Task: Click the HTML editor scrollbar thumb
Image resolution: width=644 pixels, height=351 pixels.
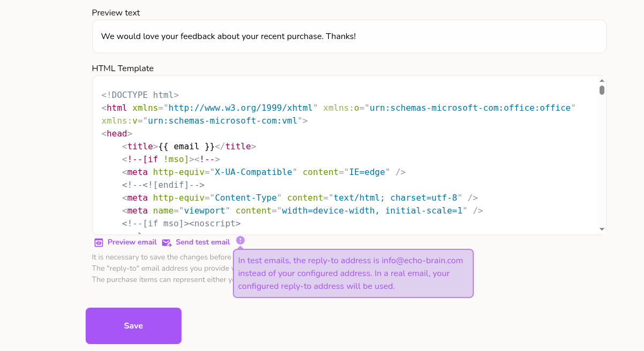Action: pos(602,90)
